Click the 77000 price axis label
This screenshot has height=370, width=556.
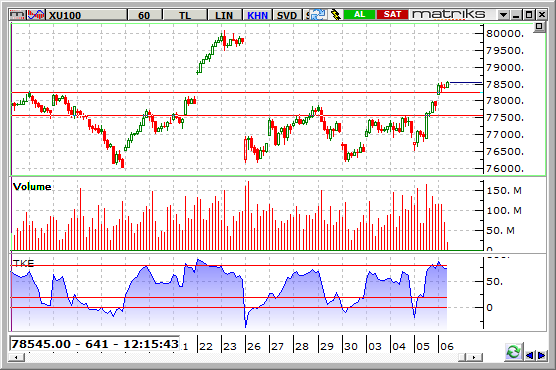pos(505,135)
